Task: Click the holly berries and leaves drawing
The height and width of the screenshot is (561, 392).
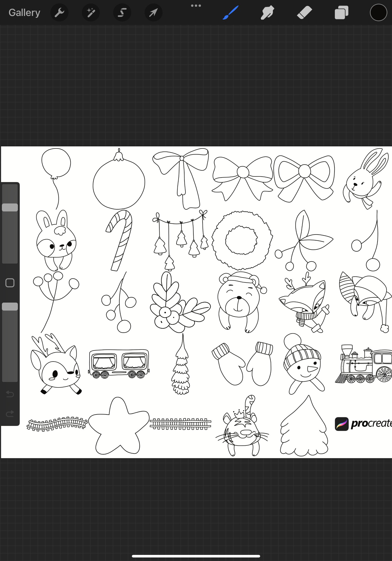Action: [x=180, y=302]
